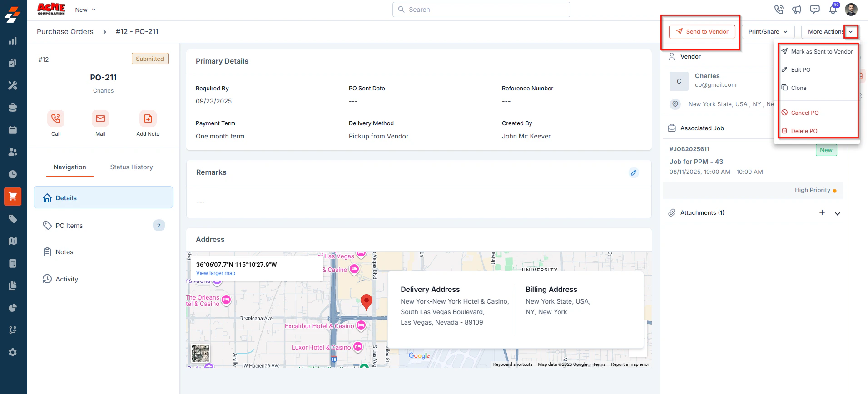Go to Purchase Orders breadcrumb
Image resolution: width=868 pixels, height=394 pixels.
(65, 32)
